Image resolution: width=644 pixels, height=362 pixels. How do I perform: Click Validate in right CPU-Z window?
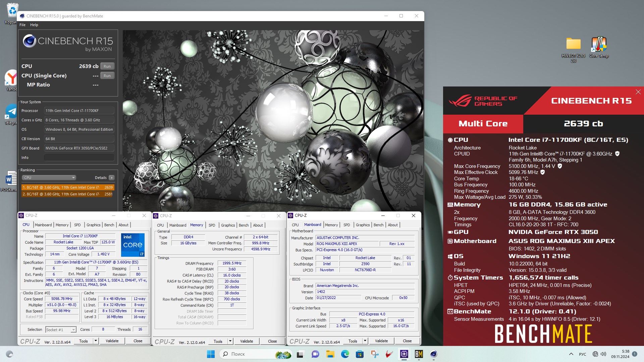(381, 341)
